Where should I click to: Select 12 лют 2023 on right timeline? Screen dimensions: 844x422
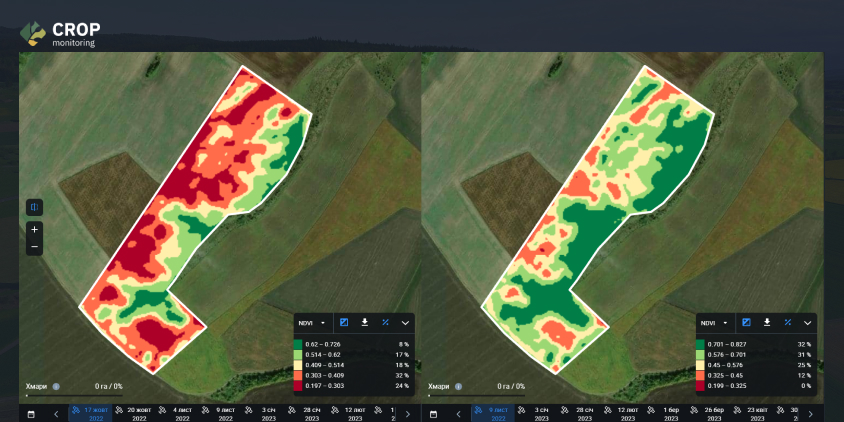(622, 413)
